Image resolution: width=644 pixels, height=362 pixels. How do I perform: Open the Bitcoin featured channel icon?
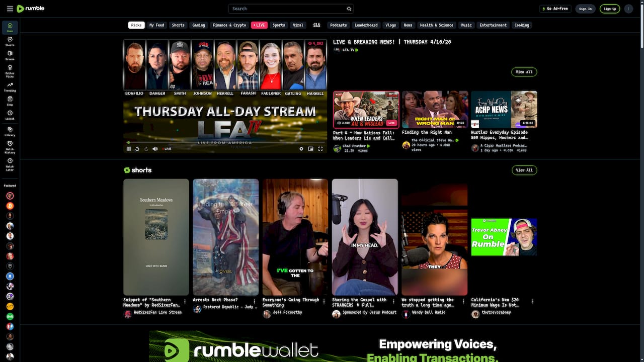coord(10,206)
